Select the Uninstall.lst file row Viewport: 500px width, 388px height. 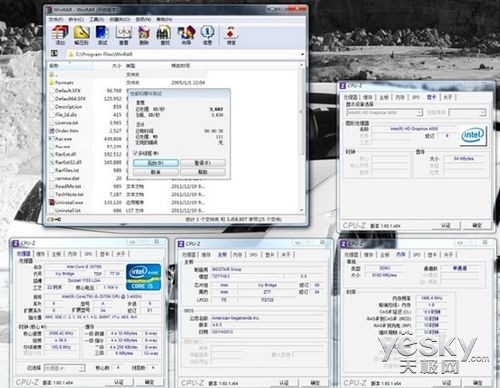coord(128,210)
